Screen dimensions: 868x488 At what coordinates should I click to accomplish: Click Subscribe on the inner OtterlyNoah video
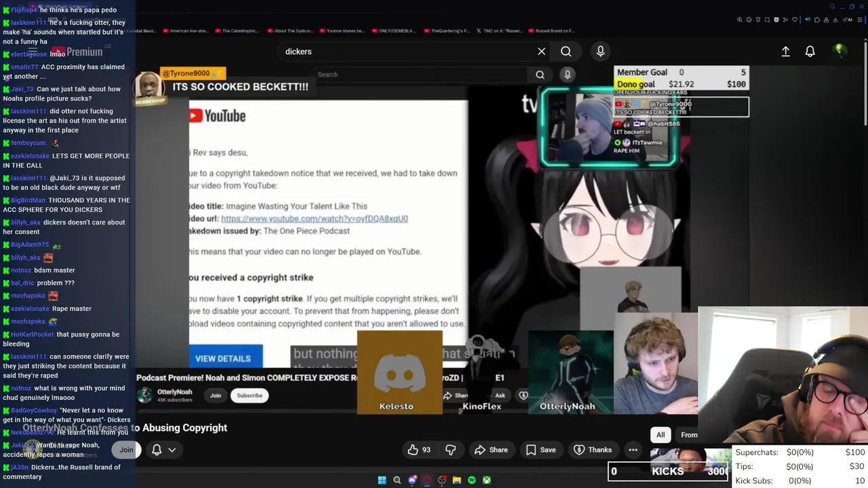(x=250, y=395)
